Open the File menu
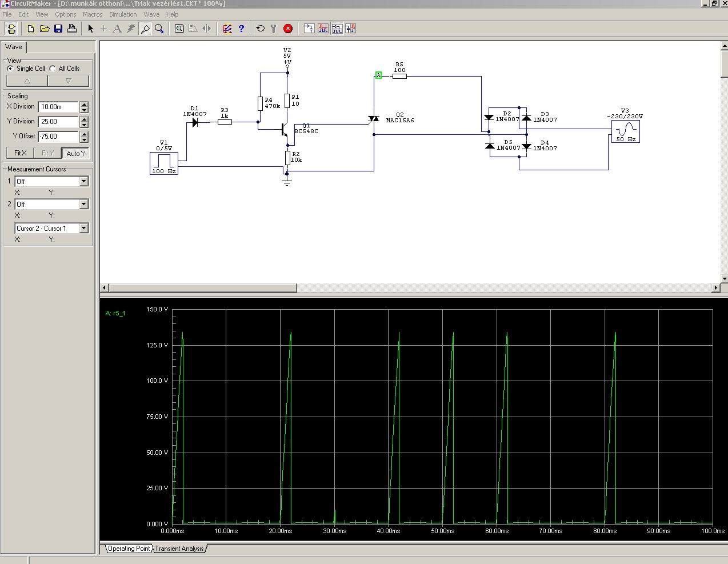Image resolution: width=728 pixels, height=564 pixels. [x=7, y=14]
